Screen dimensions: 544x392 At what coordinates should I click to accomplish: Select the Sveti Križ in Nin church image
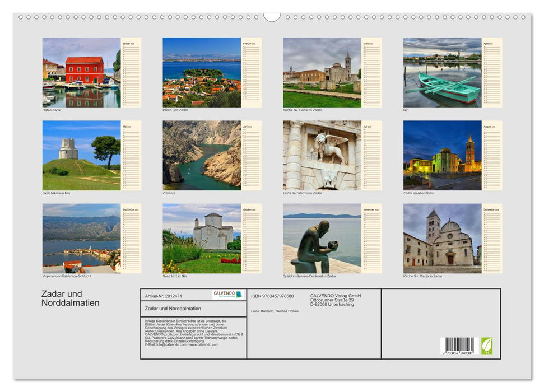202,238
